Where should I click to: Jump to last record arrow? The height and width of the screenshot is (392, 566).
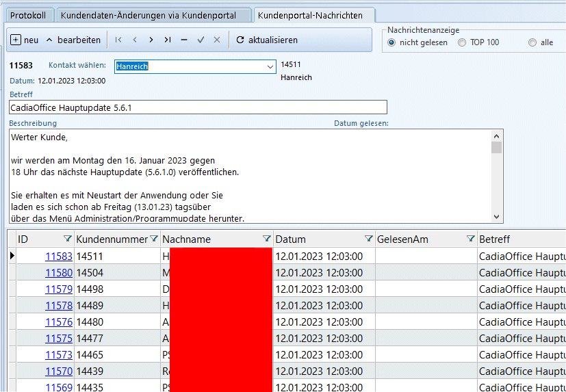tap(167, 40)
